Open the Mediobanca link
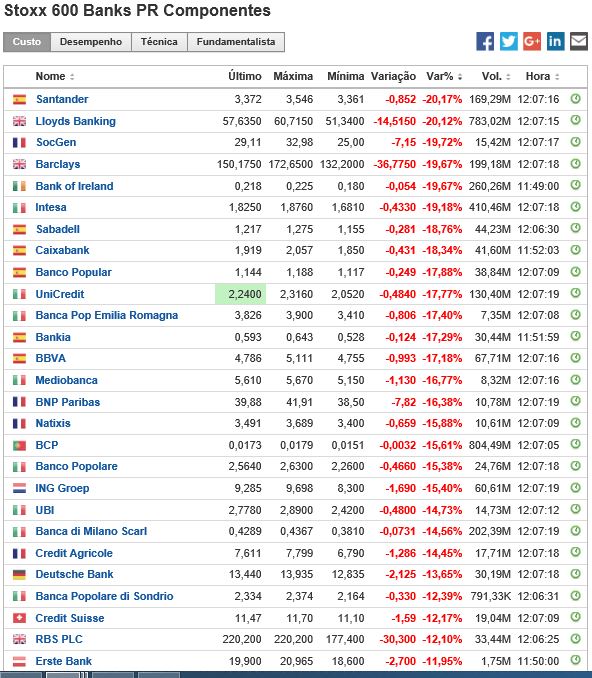The width and height of the screenshot is (592, 678). click(x=66, y=381)
